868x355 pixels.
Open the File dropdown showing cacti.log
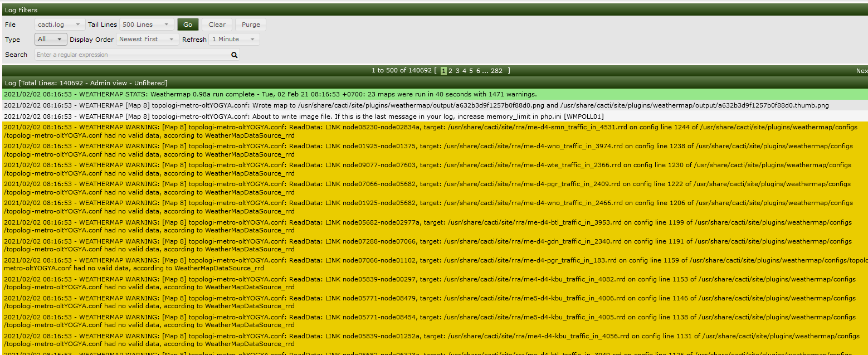point(60,24)
